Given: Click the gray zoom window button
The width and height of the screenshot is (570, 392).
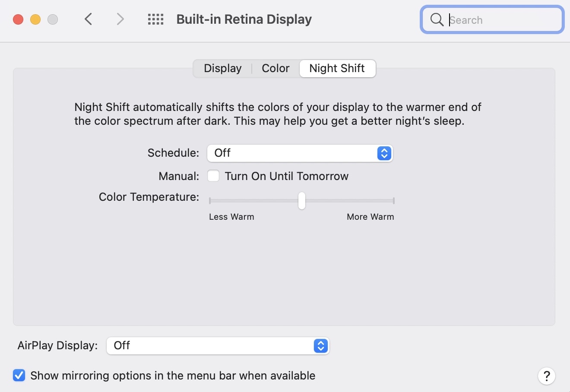Looking at the screenshot, I should tap(53, 19).
